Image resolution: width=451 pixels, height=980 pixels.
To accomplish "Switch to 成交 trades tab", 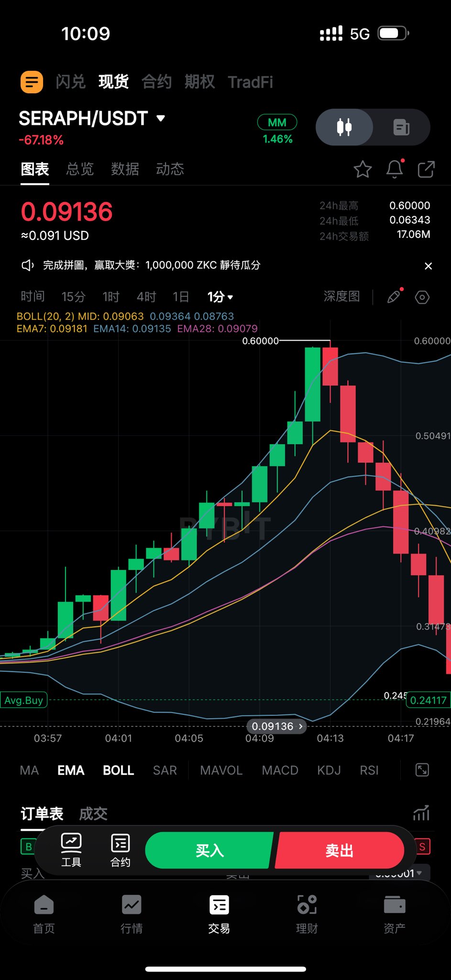I will click(93, 813).
